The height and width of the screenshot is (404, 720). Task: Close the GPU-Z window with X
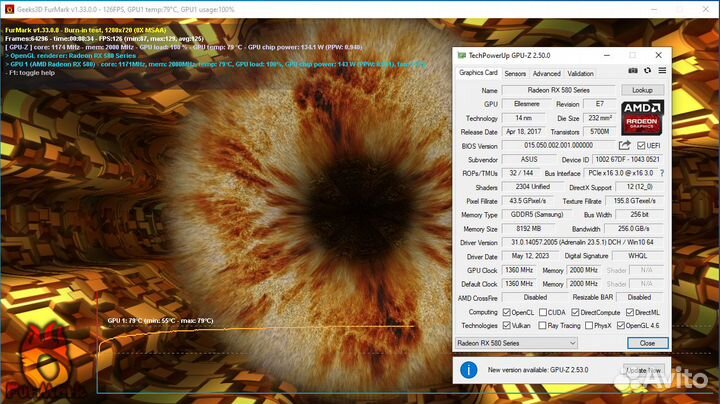click(658, 55)
